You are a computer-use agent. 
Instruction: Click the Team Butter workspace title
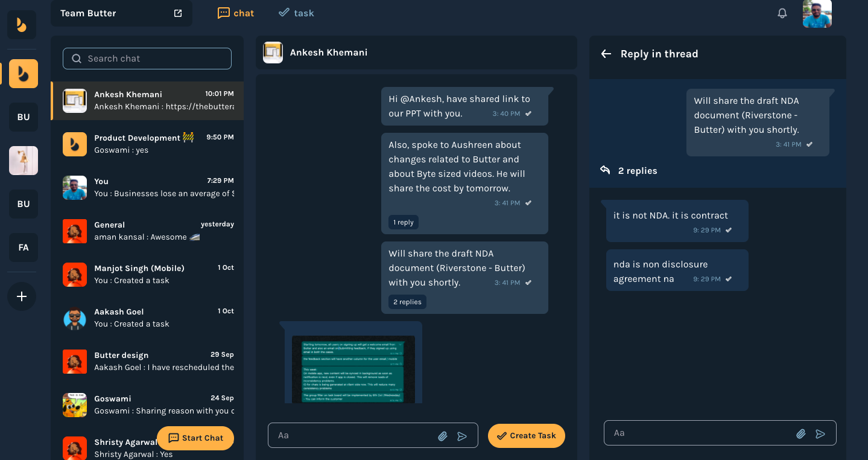click(x=88, y=13)
